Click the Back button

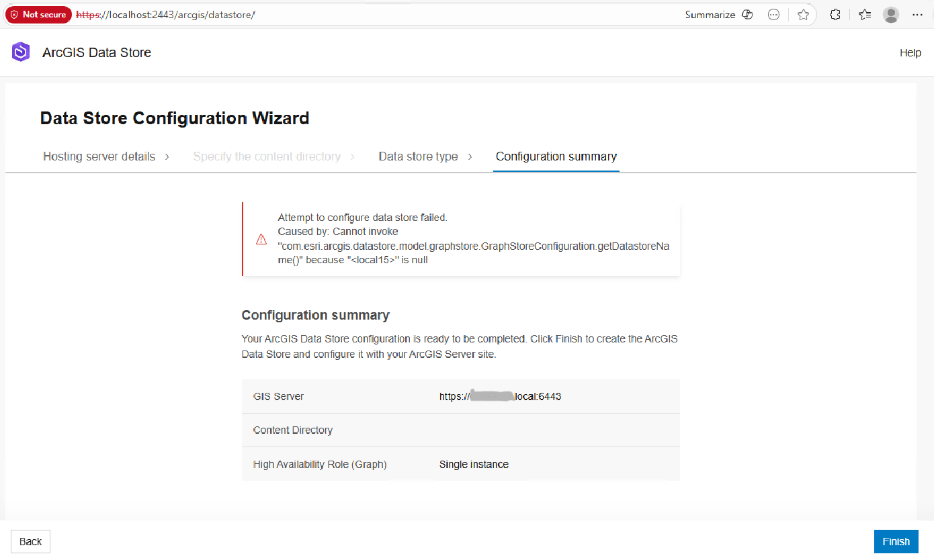[x=31, y=542]
